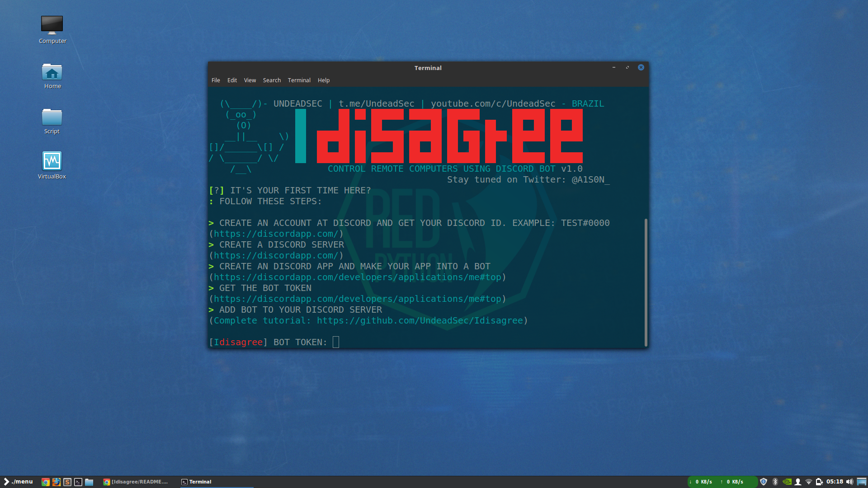The image size is (868, 488).
Task: Launch VirtualBox from the desktop
Action: coord(52,165)
